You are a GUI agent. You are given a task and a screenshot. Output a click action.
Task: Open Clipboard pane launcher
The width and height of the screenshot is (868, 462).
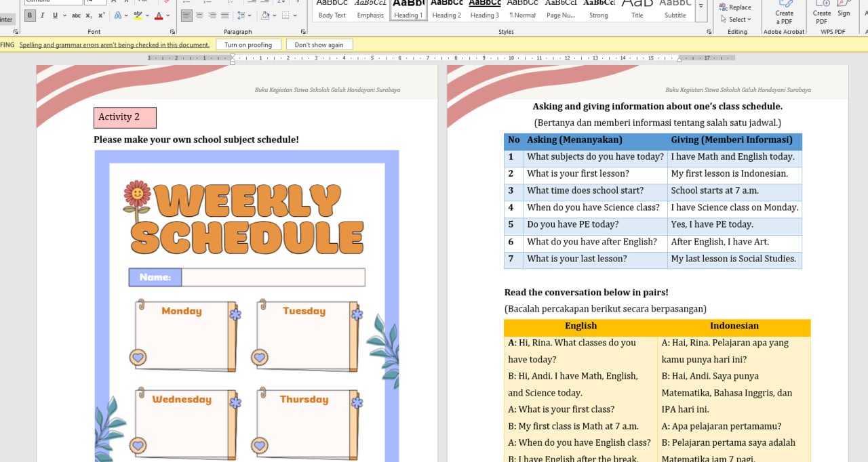click(x=16, y=32)
